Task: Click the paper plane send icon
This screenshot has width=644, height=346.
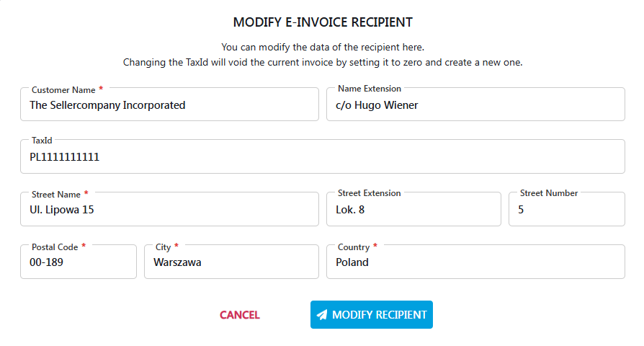Action: coord(322,315)
